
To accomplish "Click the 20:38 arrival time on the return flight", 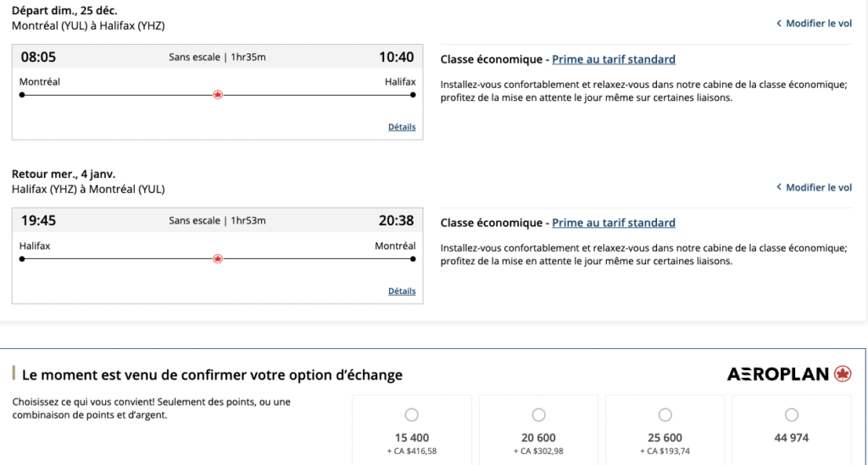I will [396, 220].
